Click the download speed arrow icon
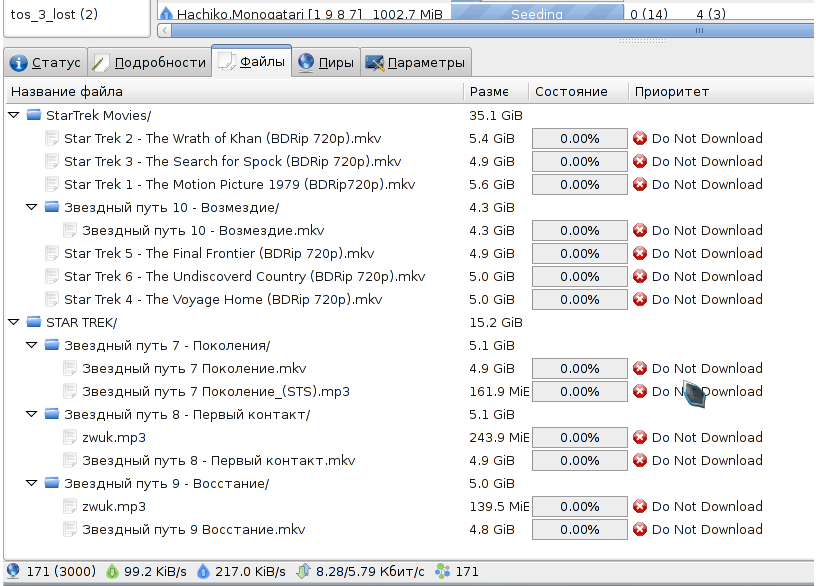This screenshot has width=816, height=586. pos(112,571)
